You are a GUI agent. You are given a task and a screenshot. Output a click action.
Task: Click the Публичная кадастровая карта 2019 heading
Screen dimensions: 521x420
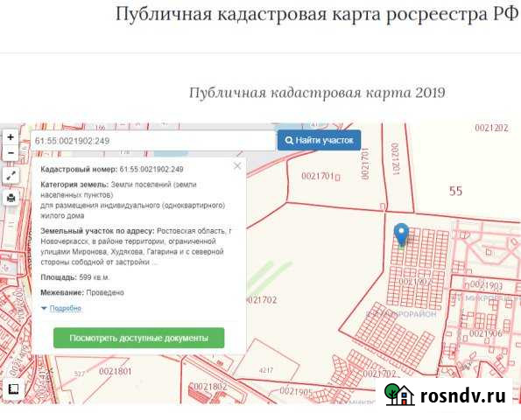[x=317, y=93]
